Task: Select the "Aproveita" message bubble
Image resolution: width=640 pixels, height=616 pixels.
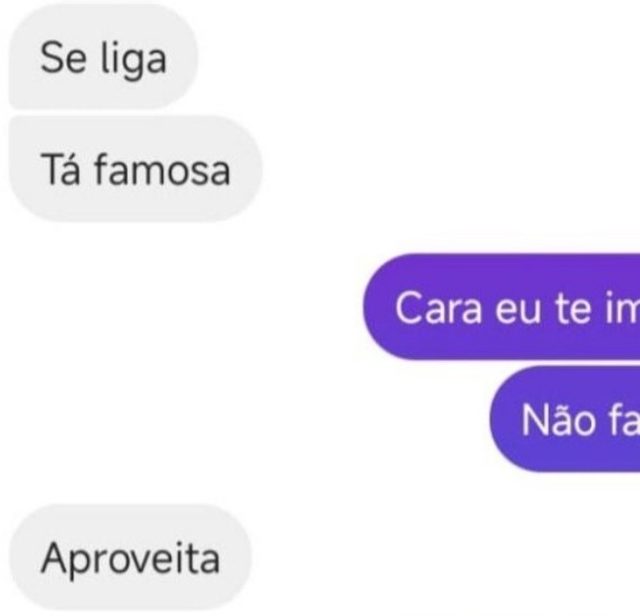Action: pos(131,558)
